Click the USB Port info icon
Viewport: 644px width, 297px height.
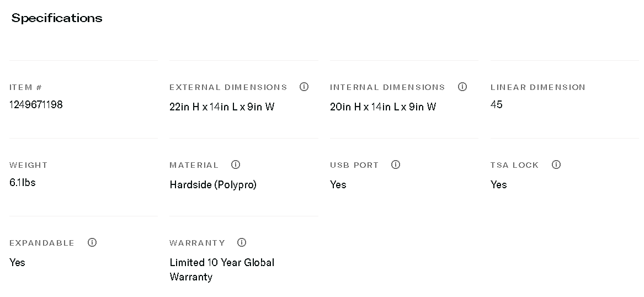coord(396,165)
